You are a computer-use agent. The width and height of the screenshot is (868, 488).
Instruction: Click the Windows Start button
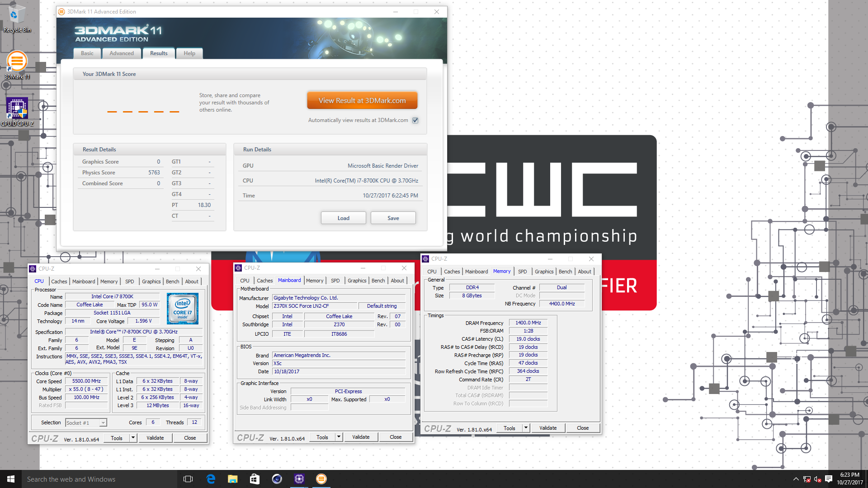coord(11,479)
